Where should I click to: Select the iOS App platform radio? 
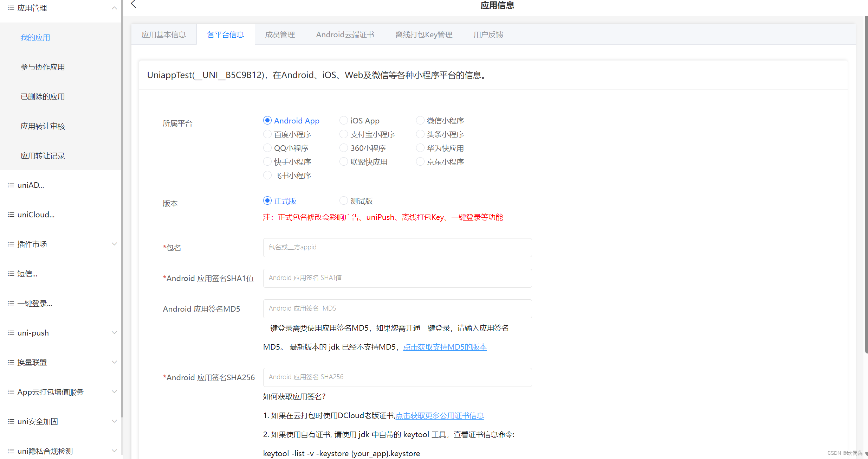click(x=344, y=121)
